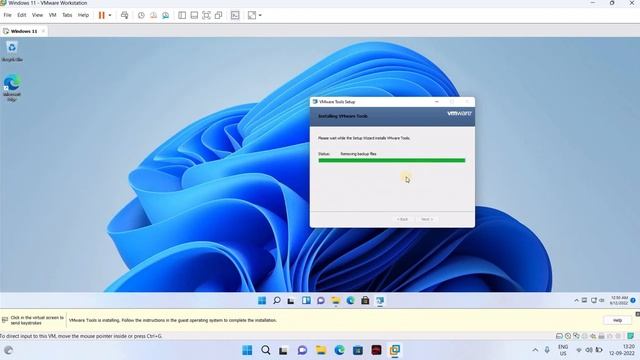Image resolution: width=640 pixels, height=360 pixels.
Task: Open the File menu
Action: point(7,15)
